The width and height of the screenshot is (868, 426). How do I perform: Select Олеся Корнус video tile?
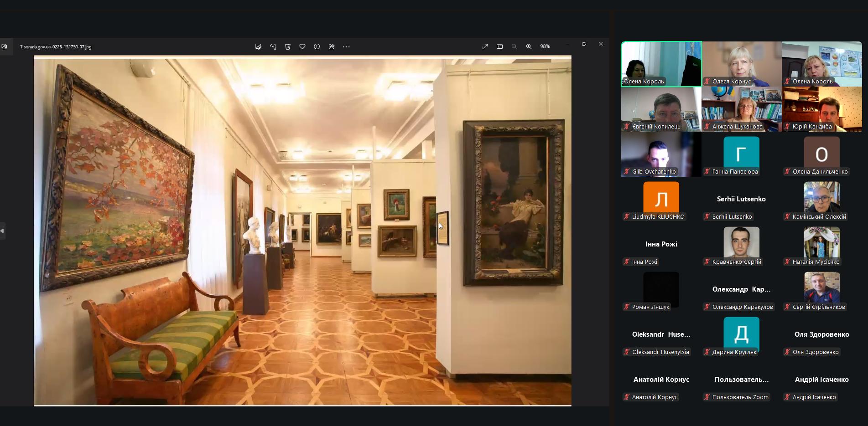742,64
